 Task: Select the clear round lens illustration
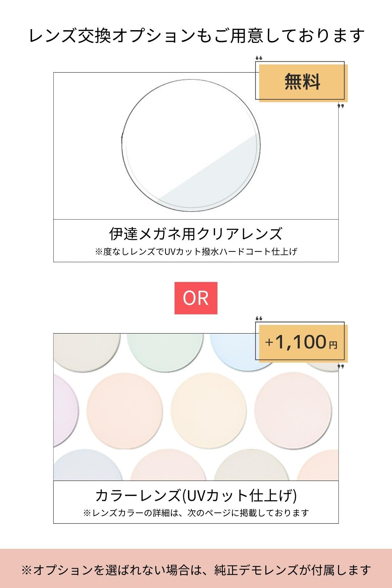click(x=191, y=145)
